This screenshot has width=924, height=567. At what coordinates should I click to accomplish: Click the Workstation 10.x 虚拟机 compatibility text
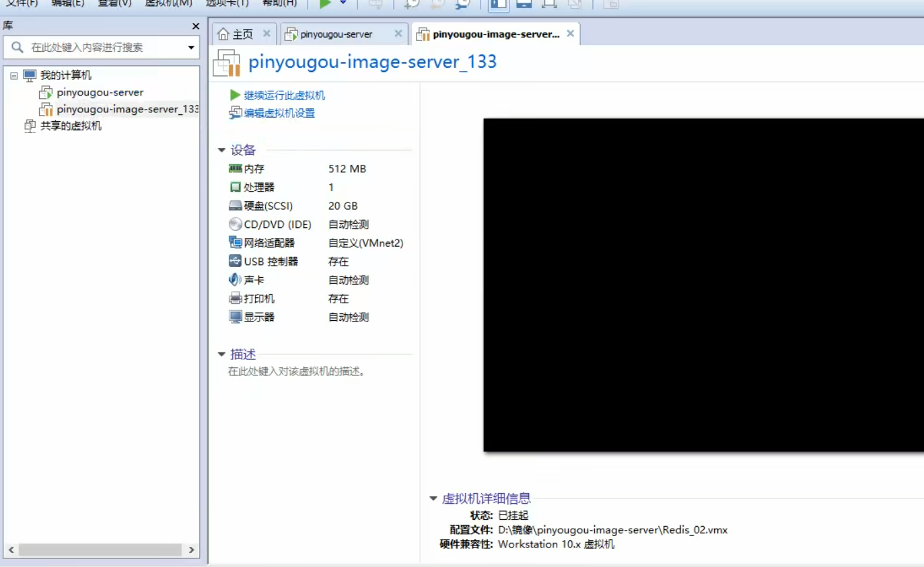(557, 544)
